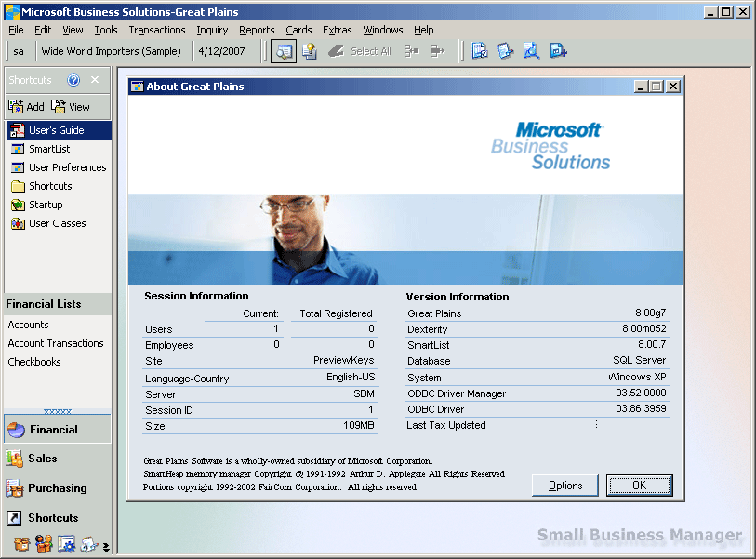Click the insert row icon in the toolbar

(412, 51)
